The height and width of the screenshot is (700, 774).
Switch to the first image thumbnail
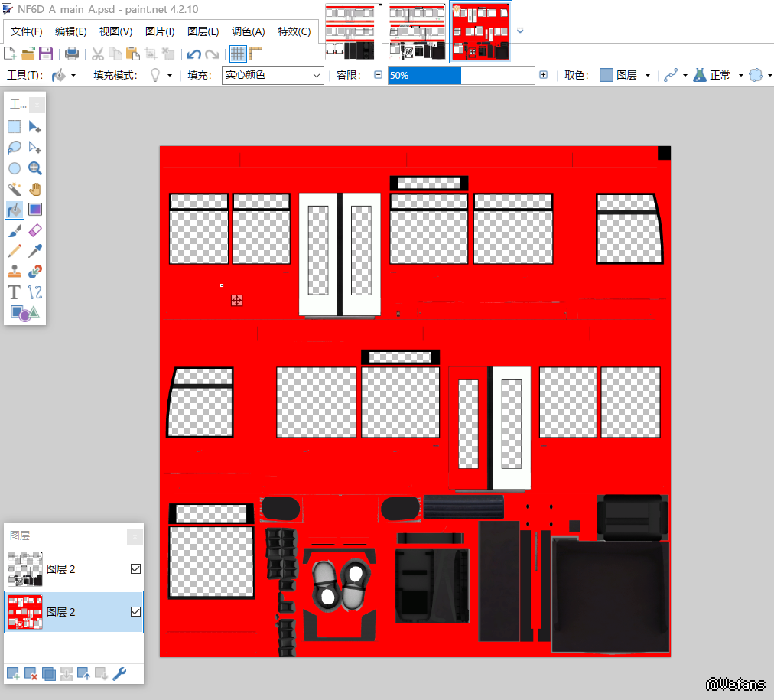tap(353, 31)
